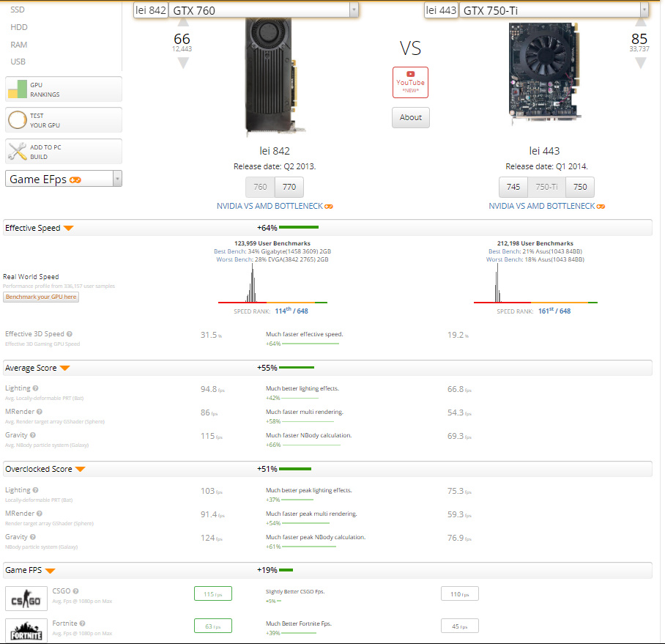The image size is (665, 644).
Task: Click controller icon after right NVIDIA VS AMD link
Action: point(601,207)
